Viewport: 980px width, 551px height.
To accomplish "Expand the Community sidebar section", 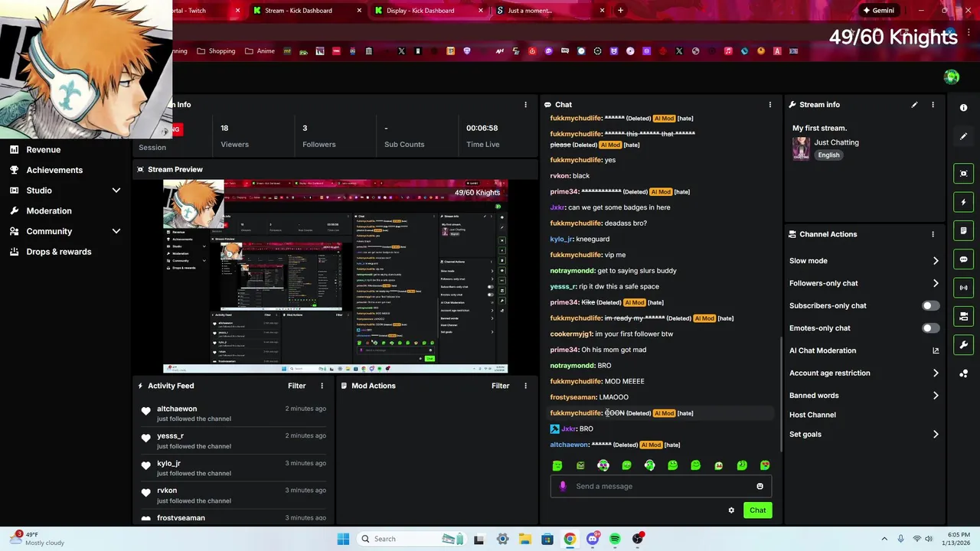I will [x=116, y=231].
